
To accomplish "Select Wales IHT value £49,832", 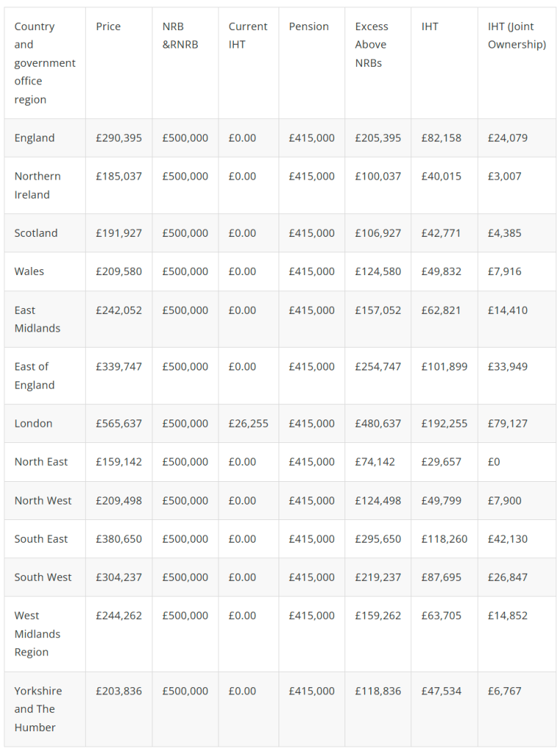I will (441, 271).
